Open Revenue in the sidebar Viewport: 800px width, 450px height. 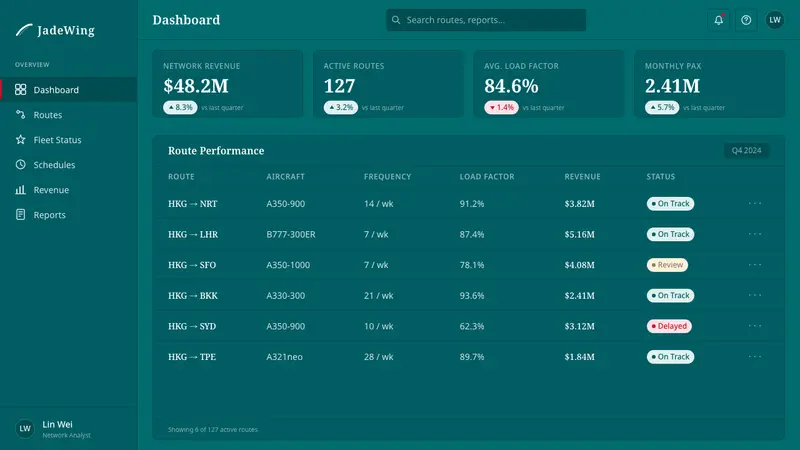click(x=68, y=190)
